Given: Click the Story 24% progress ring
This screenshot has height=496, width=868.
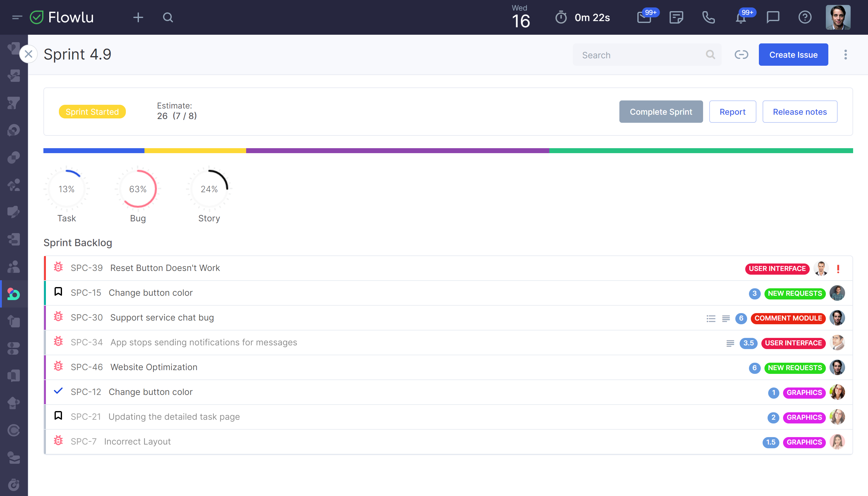Looking at the screenshot, I should coord(209,189).
